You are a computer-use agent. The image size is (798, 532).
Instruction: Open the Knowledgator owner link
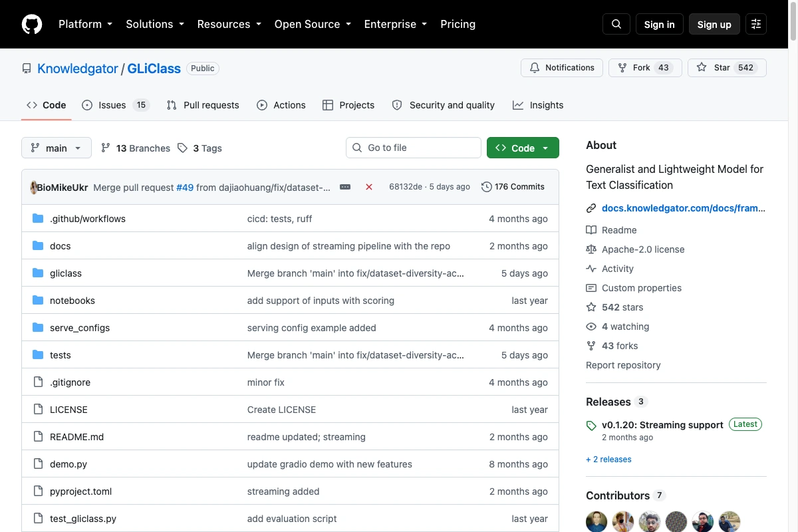(78, 68)
